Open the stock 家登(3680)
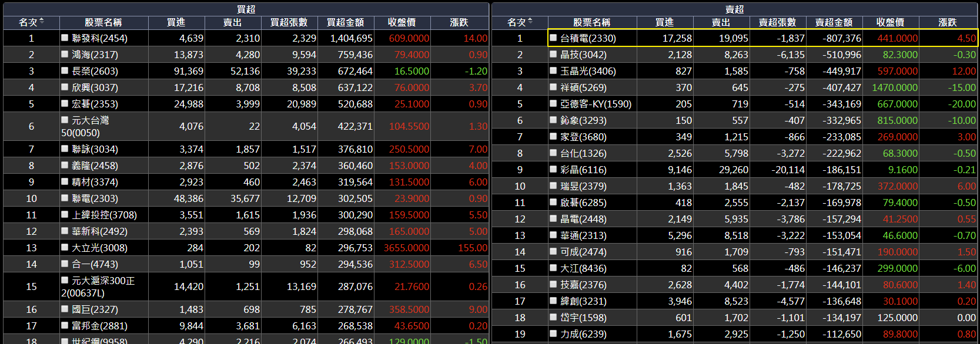Image resolution: width=980 pixels, height=344 pixels. 583,137
